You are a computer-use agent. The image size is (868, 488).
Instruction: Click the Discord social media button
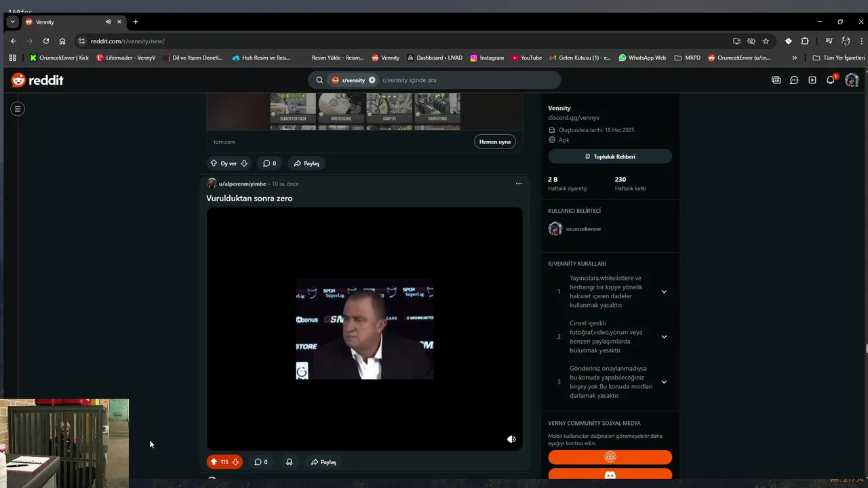[x=610, y=475]
